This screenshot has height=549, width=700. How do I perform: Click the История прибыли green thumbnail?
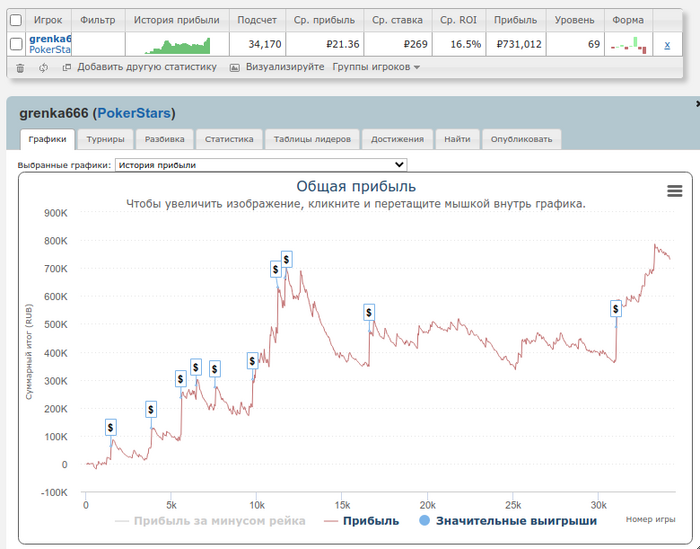pos(177,46)
